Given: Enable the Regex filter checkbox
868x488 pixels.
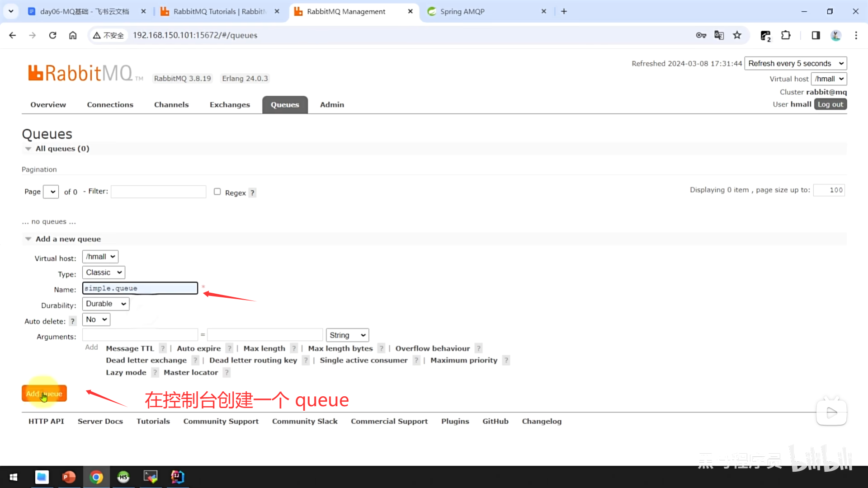Looking at the screenshot, I should (x=217, y=192).
